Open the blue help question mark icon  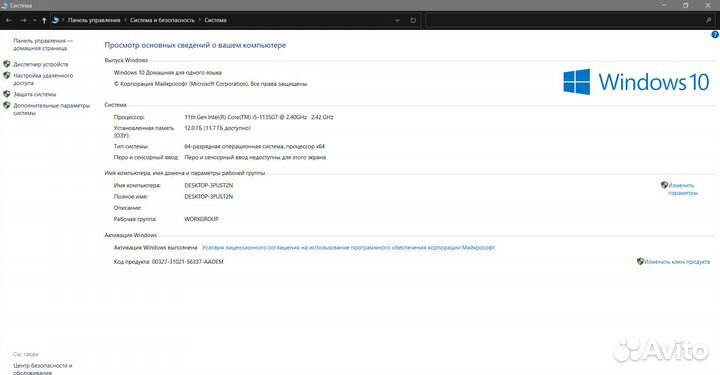coord(715,34)
